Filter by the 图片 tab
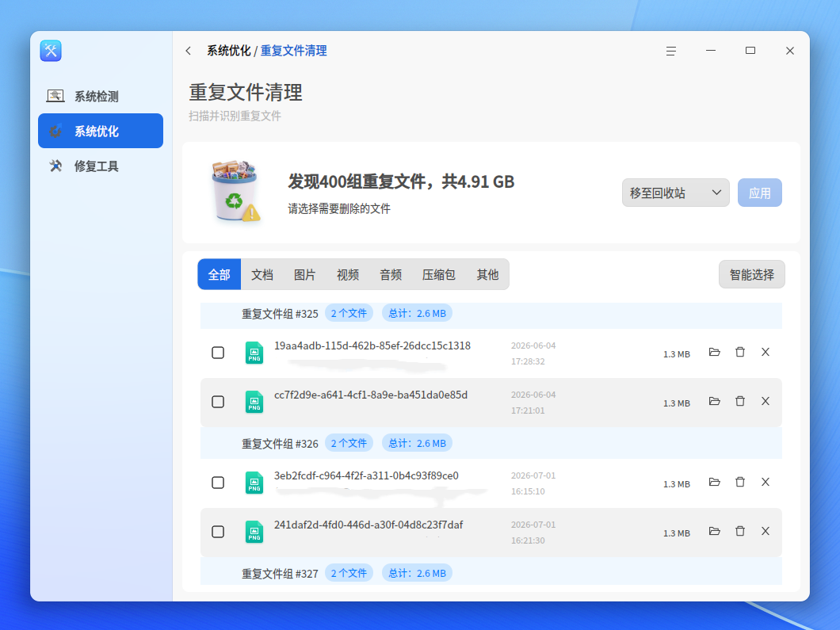The height and width of the screenshot is (630, 840). click(x=305, y=275)
